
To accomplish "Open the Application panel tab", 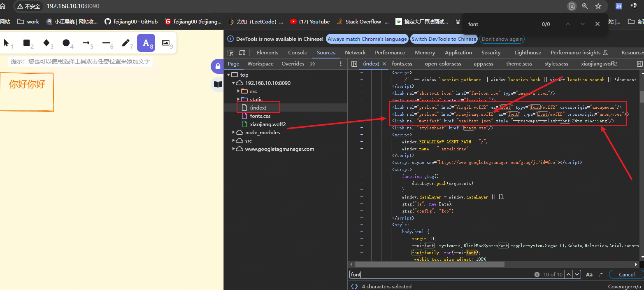I will (x=458, y=53).
